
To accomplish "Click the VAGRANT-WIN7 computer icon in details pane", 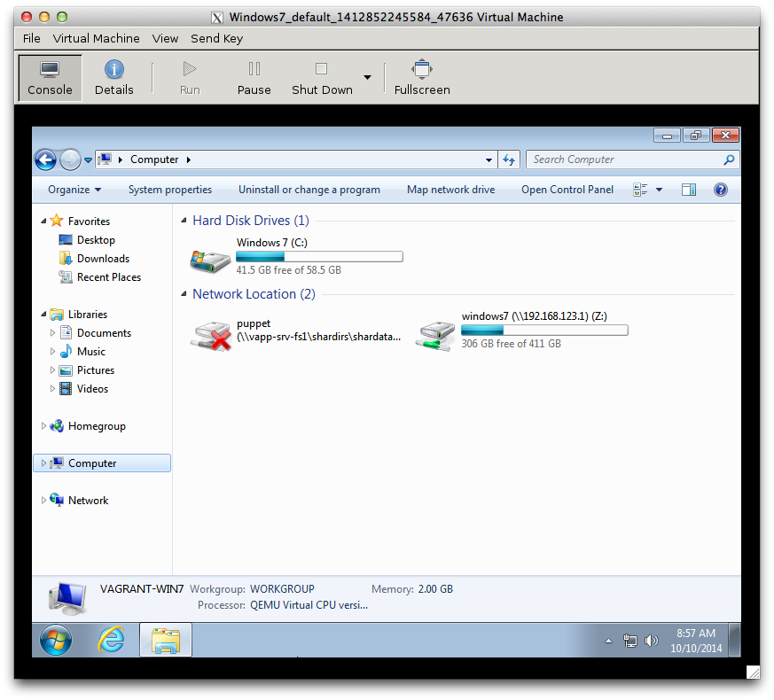I will [67, 598].
